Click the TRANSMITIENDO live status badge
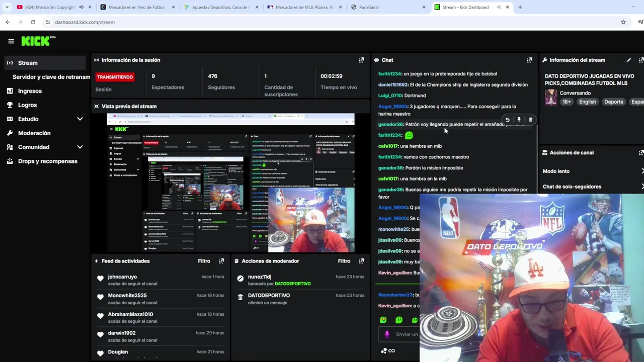644x362 pixels. 115,77
